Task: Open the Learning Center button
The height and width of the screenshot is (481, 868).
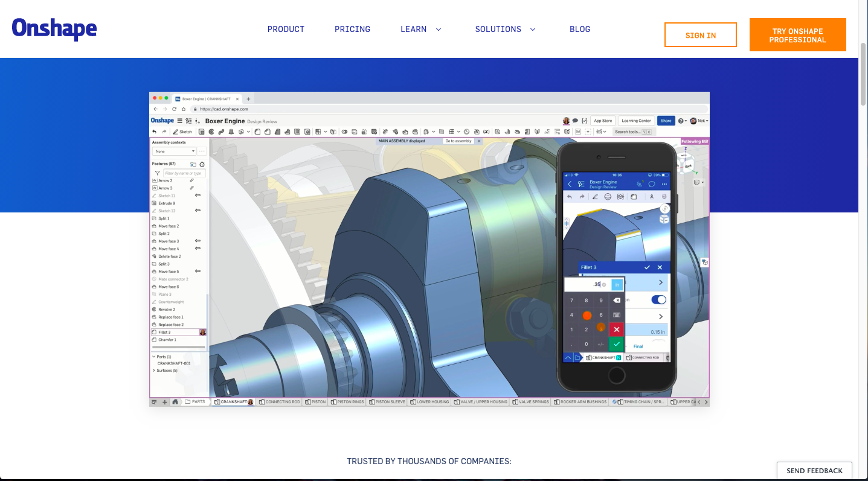Action: point(636,121)
